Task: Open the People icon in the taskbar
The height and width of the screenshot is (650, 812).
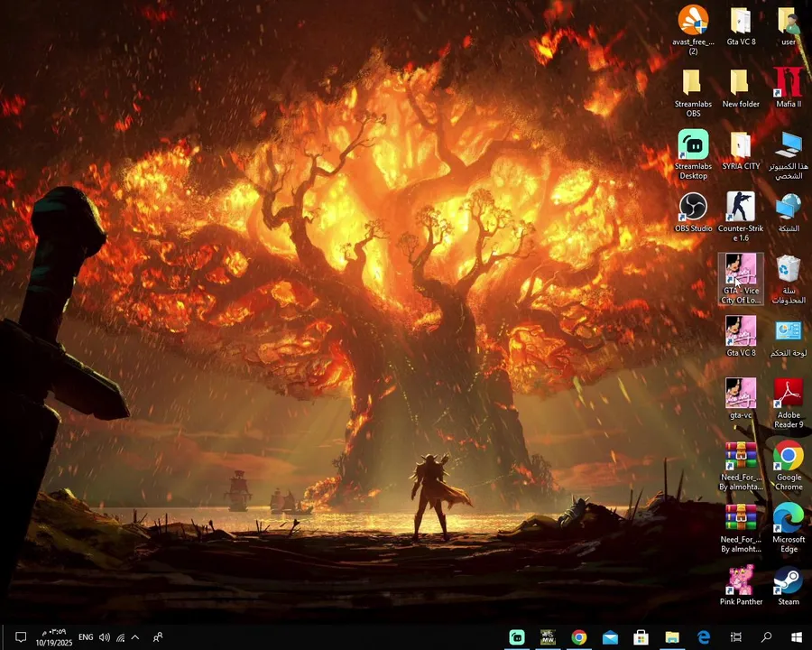Action: coord(158,637)
